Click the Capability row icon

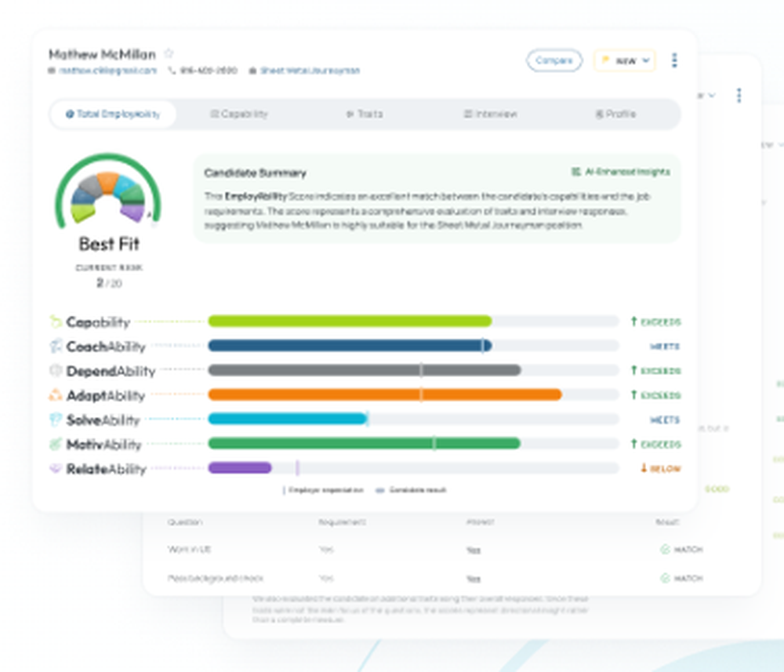coord(56,321)
